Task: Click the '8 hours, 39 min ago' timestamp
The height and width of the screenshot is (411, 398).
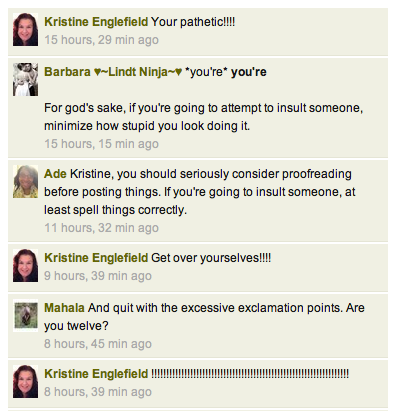Action: (x=98, y=392)
